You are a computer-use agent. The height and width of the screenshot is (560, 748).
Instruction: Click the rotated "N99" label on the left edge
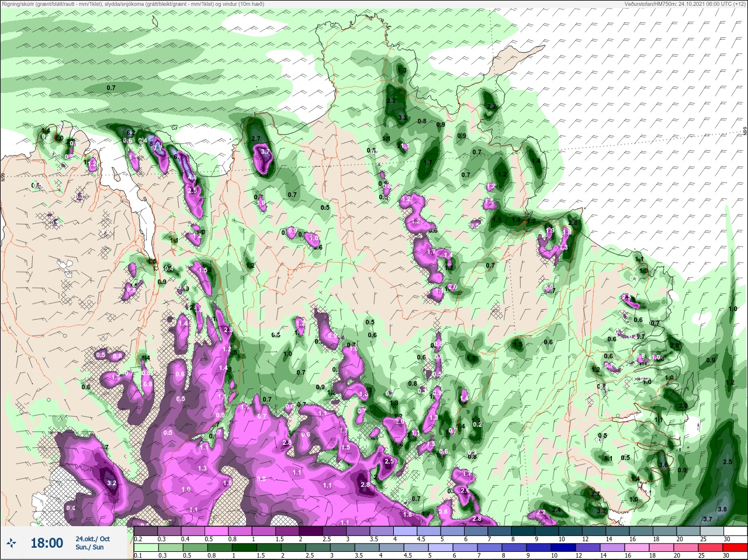tap(3, 176)
